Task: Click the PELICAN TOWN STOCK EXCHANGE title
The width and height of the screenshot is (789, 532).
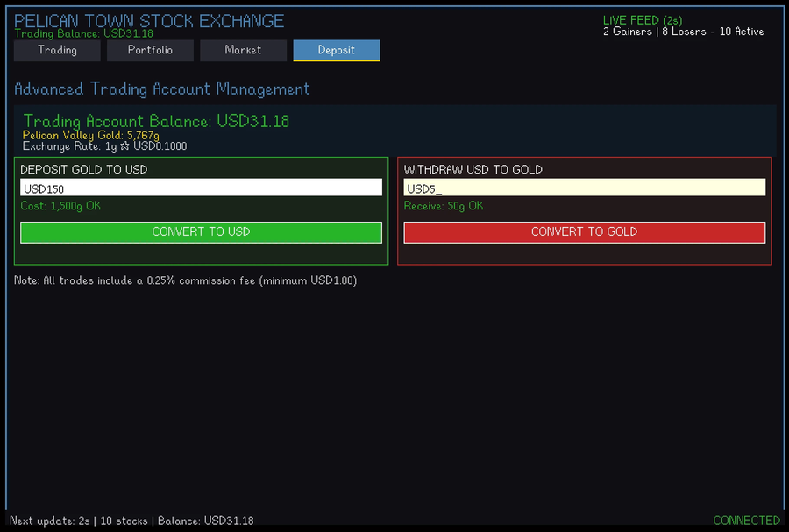Action: click(x=149, y=21)
